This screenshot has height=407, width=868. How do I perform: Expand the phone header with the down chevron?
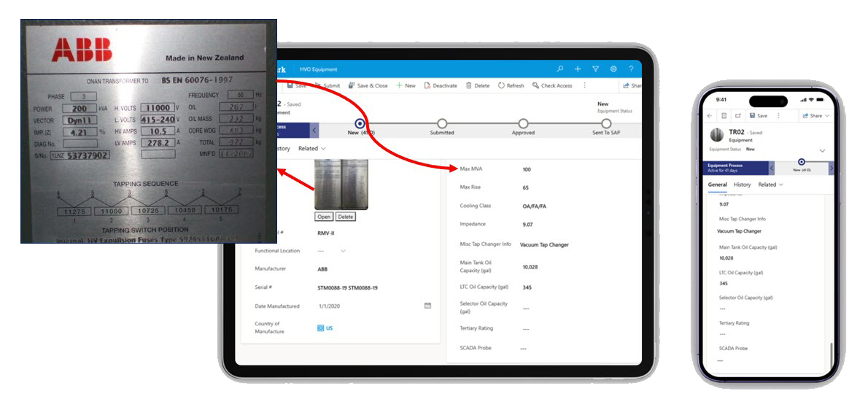pos(822,150)
